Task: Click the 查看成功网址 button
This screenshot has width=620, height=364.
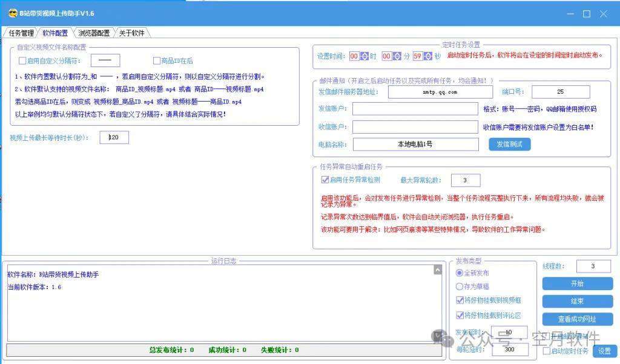Action: [577, 319]
